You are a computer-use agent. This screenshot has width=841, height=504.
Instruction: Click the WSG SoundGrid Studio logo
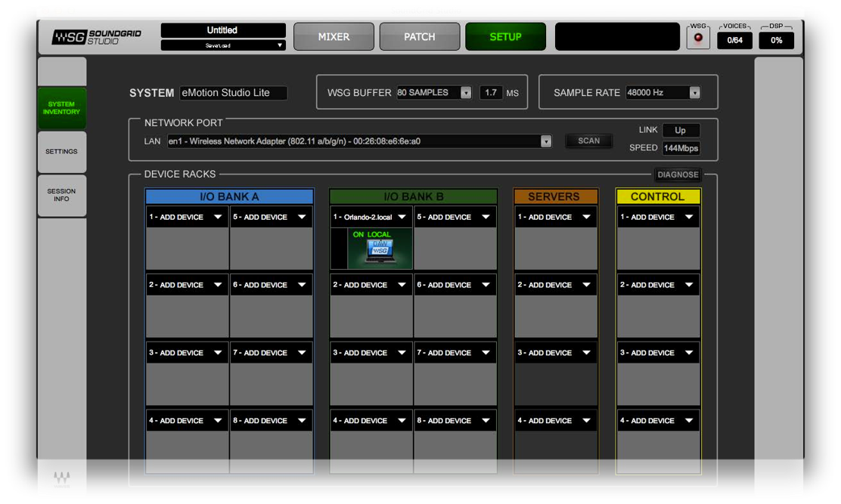click(x=97, y=37)
